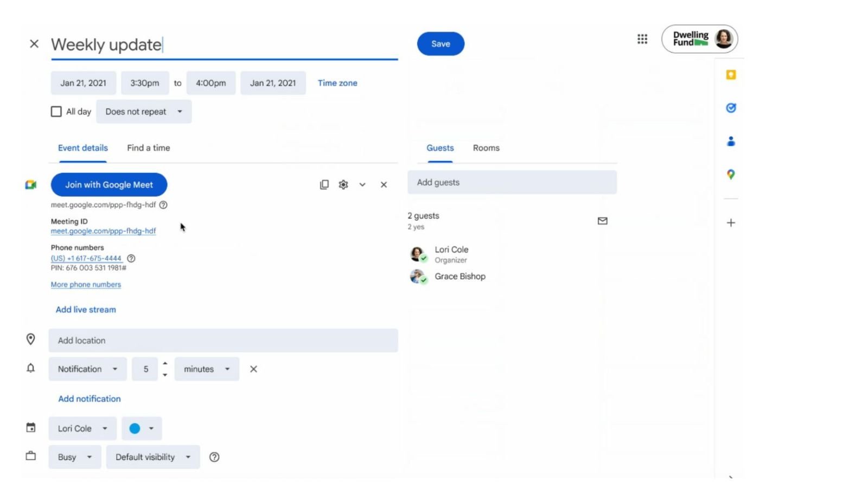The image size is (868, 488).
Task: Decrease notification time stepper down
Action: pos(165,375)
